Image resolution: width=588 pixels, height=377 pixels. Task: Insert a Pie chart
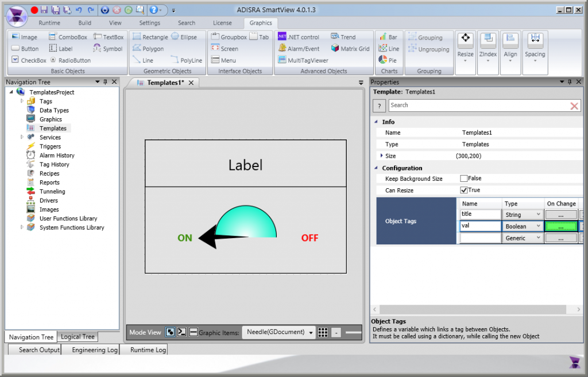pos(388,60)
